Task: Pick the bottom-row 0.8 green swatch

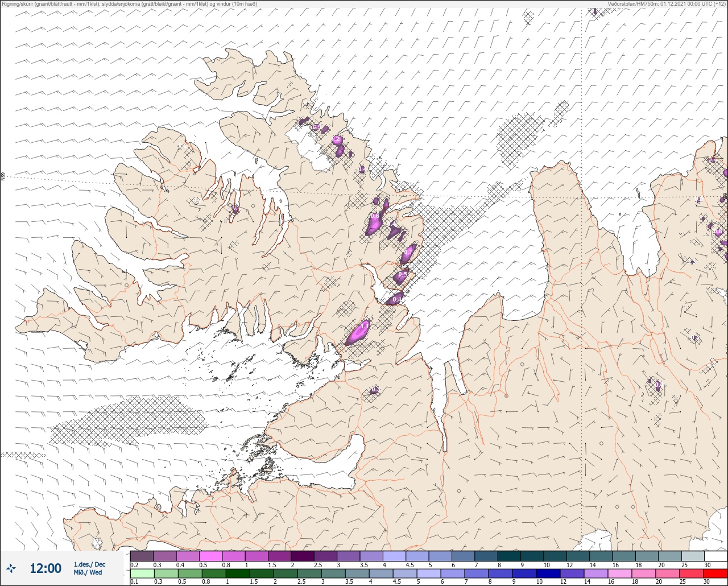Action: click(x=214, y=573)
